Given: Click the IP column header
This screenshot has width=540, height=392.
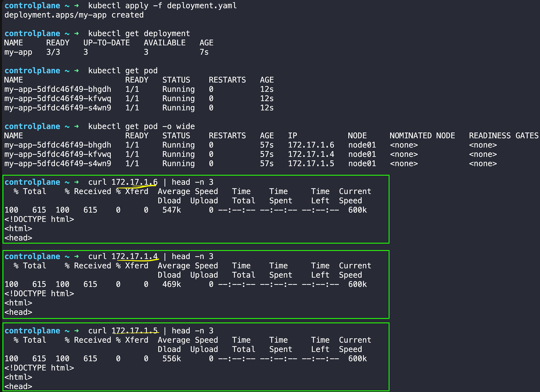Looking at the screenshot, I should (292, 136).
